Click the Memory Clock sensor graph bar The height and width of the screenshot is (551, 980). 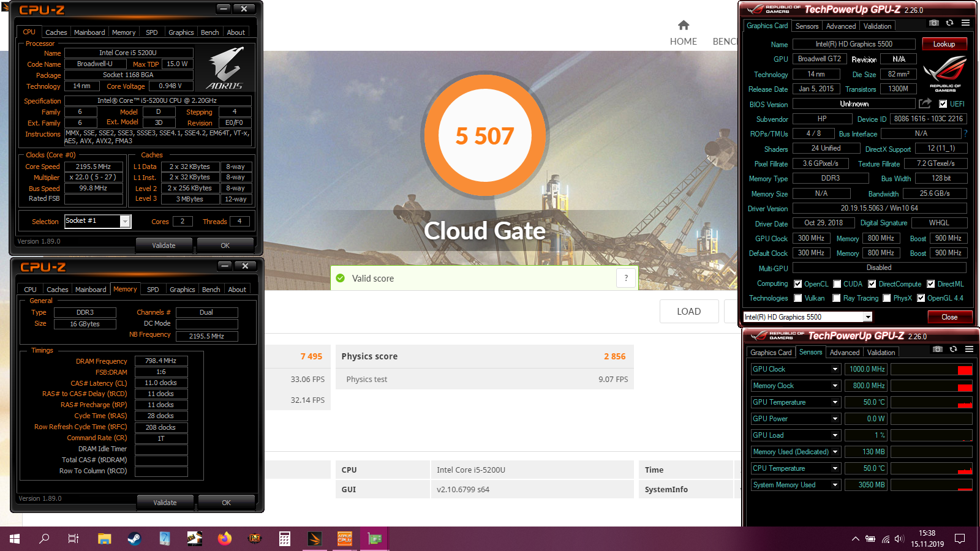coord(931,386)
